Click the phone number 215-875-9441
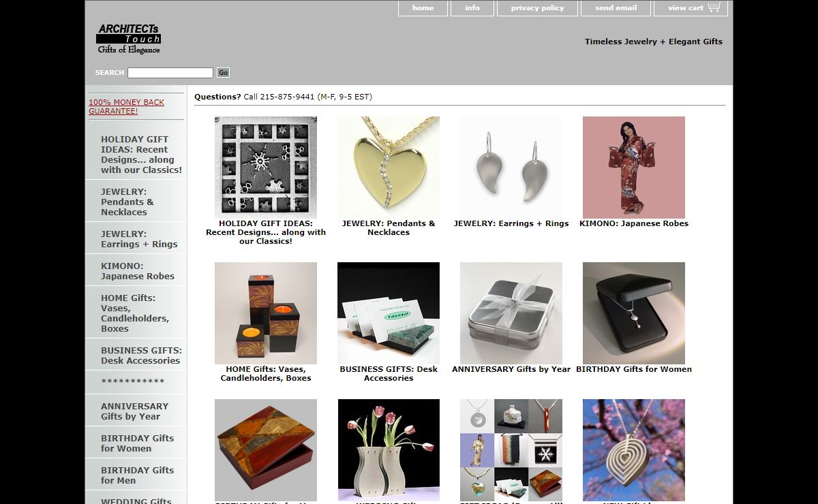Screen dimensions: 818x504 287,97
